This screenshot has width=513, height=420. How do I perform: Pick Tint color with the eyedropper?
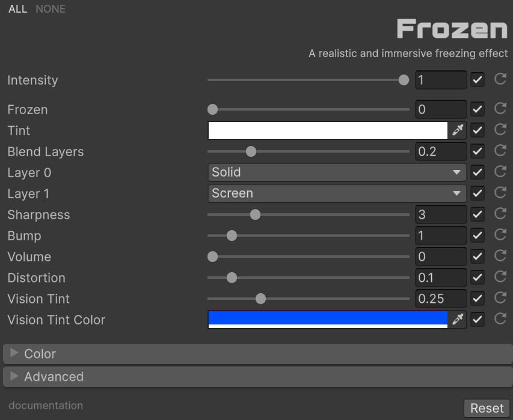[458, 130]
